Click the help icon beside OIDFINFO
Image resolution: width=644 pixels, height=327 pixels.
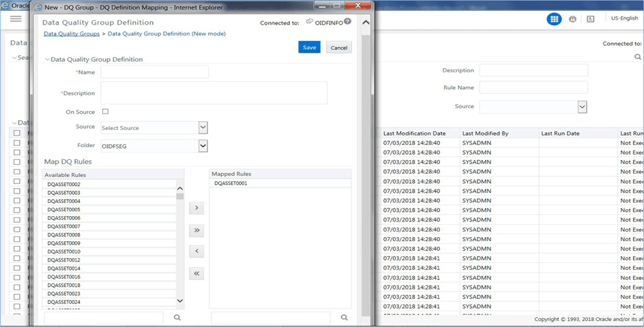[x=347, y=21]
